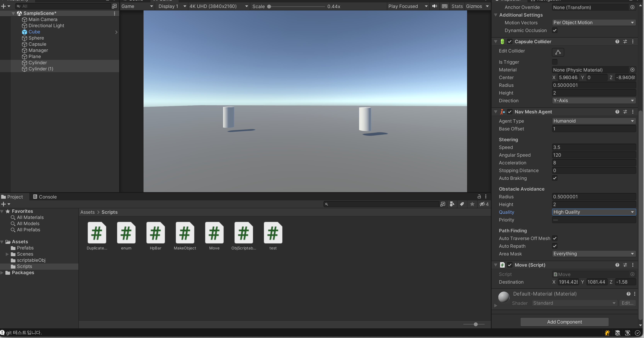Open the Quality dropdown
The image size is (644, 338).
point(594,212)
